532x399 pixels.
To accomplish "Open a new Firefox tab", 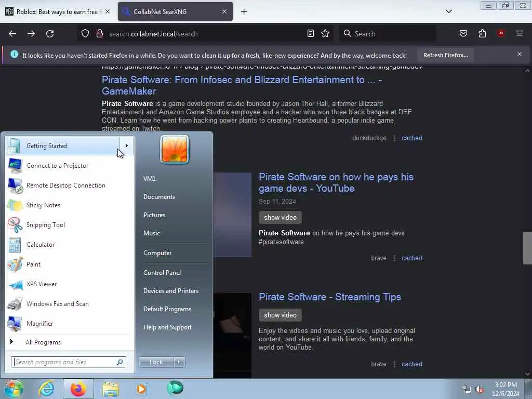I will (244, 12).
